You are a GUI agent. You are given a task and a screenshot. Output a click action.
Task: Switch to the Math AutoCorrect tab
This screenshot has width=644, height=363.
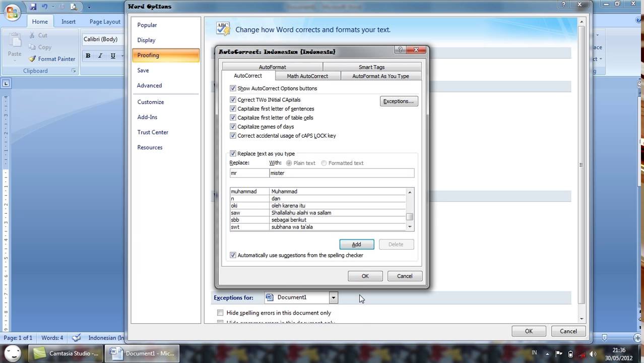(x=307, y=76)
